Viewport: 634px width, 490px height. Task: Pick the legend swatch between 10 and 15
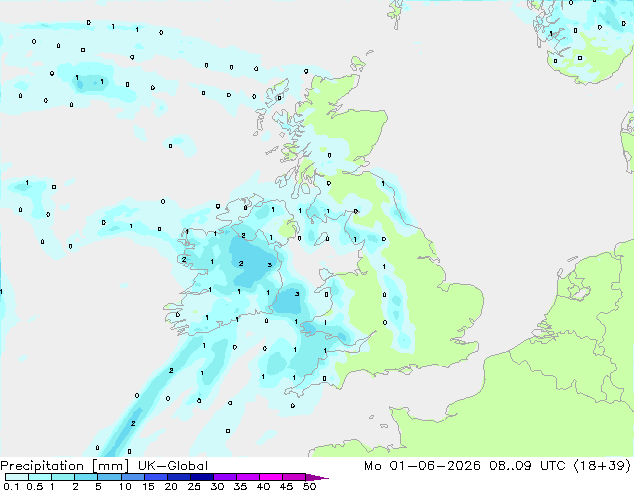pos(132,477)
